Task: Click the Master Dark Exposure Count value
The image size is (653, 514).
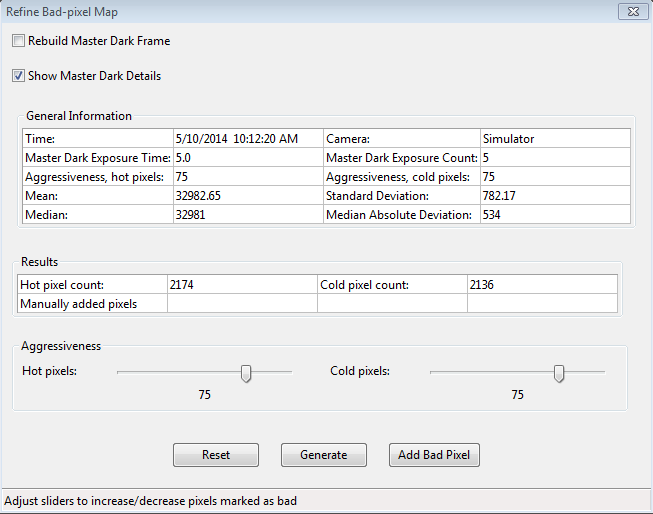Action: point(486,158)
